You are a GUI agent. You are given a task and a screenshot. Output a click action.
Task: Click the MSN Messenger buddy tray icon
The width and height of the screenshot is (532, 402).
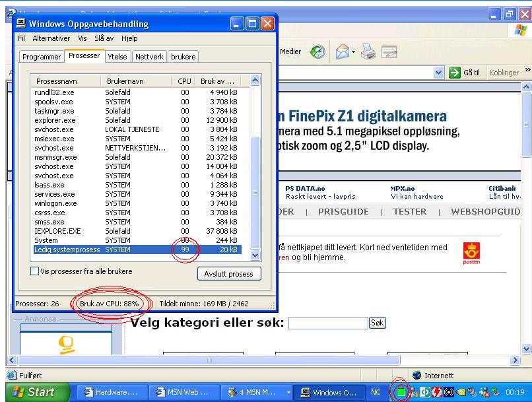pyautogui.click(x=415, y=392)
